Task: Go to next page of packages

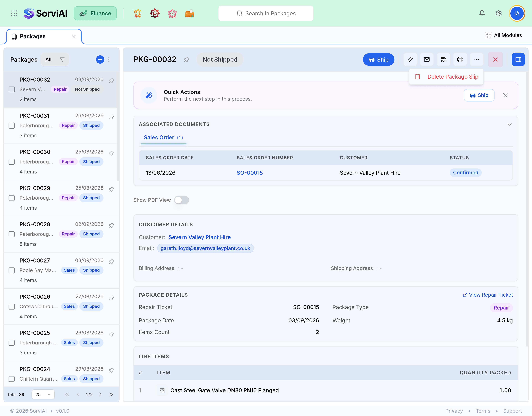Action: click(x=100, y=395)
